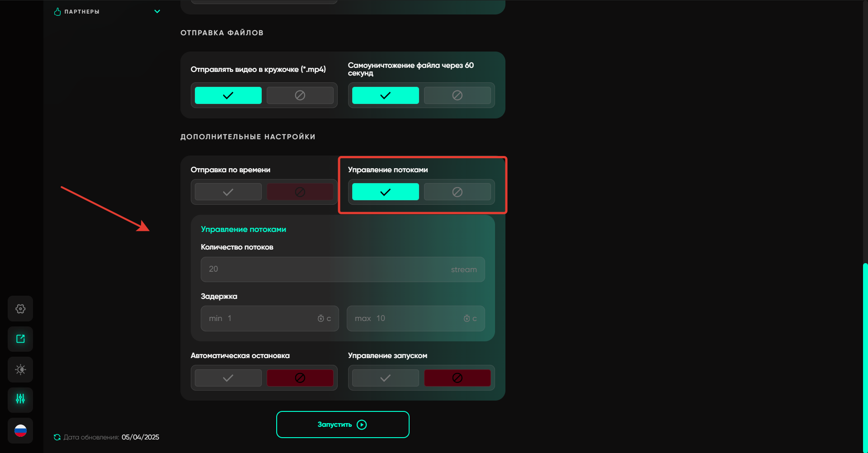Viewport: 868px width, 453px height.
Task: Toggle the brightness theme icon
Action: [x=20, y=369]
